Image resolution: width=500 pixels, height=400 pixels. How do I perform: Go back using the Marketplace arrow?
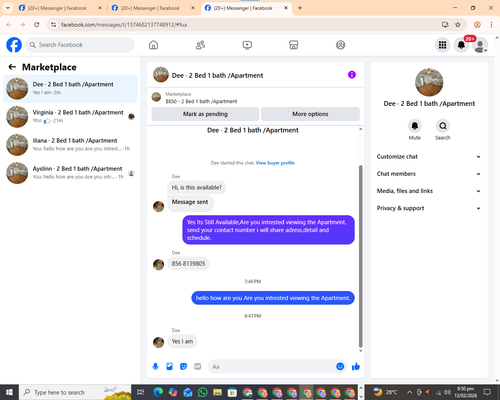tap(12, 67)
